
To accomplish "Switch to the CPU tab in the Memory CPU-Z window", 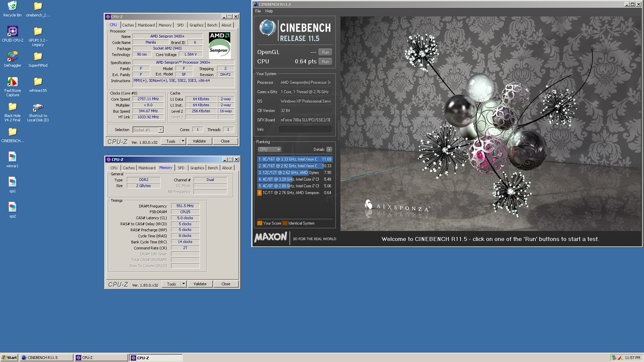I will 114,168.
